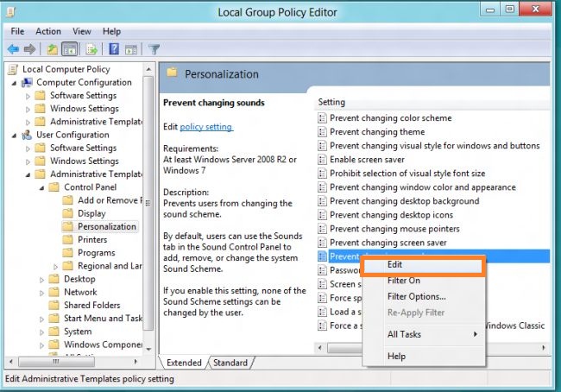Viewport: 561px width, 392px height.
Task: Click the tree pane scroll down arrow
Action: (148, 349)
